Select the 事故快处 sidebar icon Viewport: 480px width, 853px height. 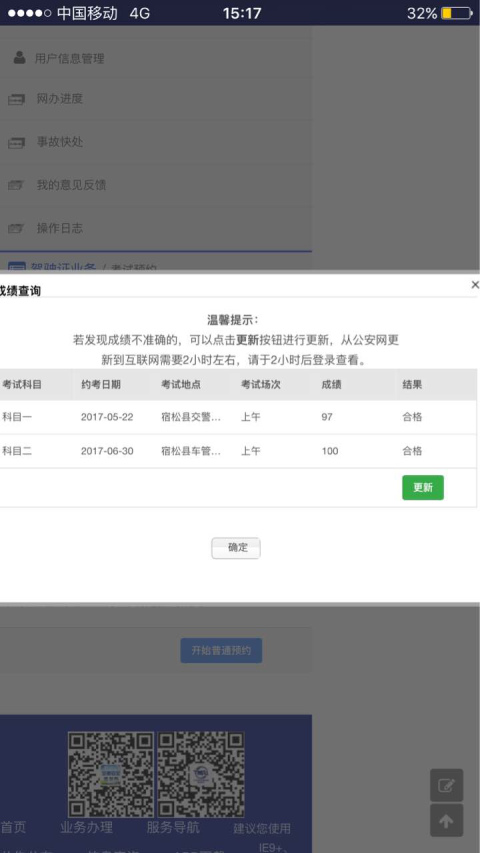pyautogui.click(x=16, y=143)
